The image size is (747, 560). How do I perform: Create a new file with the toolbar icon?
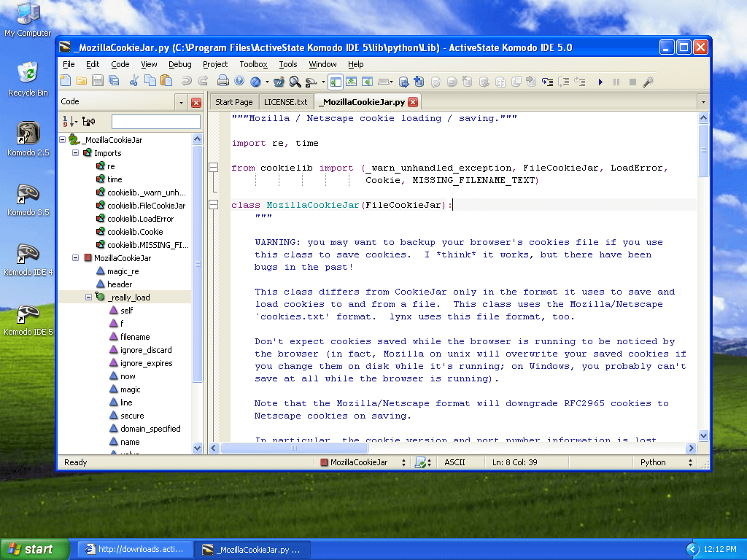pyautogui.click(x=66, y=82)
